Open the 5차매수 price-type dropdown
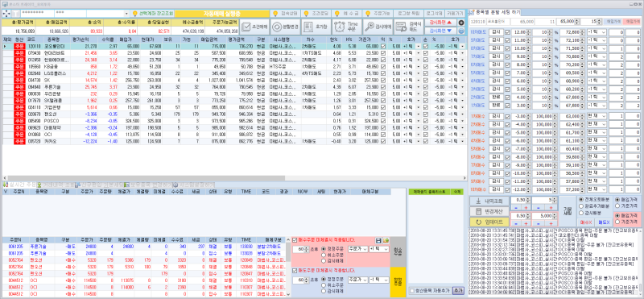Viewport: 644px width, 299px height. click(597, 148)
